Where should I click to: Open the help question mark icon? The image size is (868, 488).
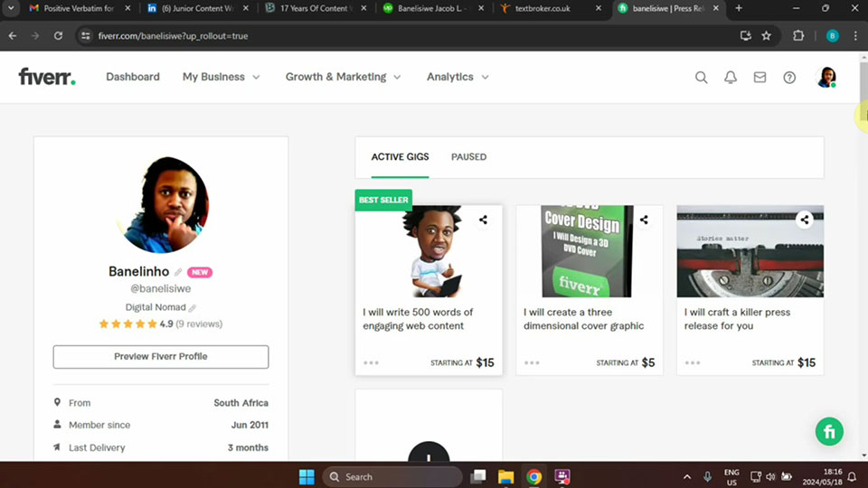[x=789, y=78]
